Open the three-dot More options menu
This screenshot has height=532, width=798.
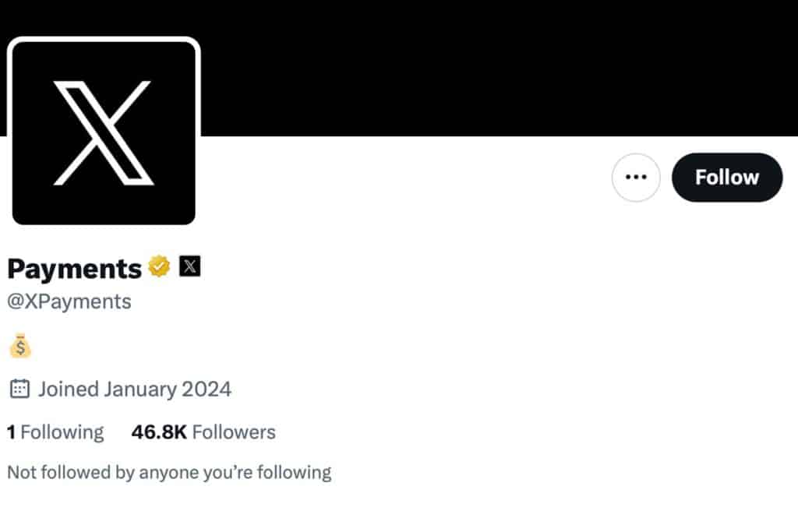click(636, 178)
